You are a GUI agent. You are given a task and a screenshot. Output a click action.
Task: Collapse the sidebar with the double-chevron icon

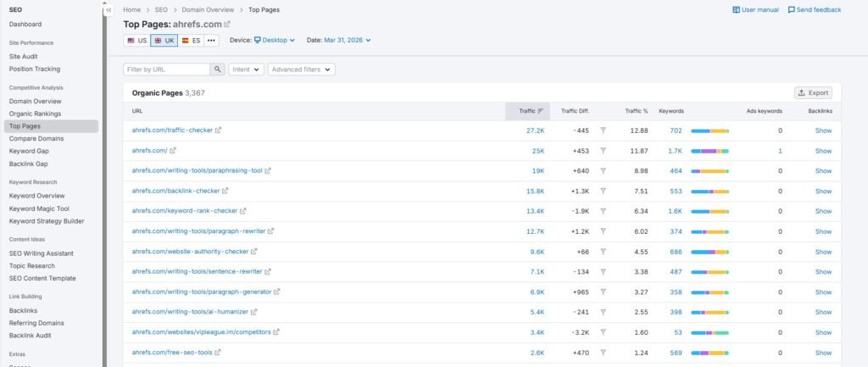108,10
